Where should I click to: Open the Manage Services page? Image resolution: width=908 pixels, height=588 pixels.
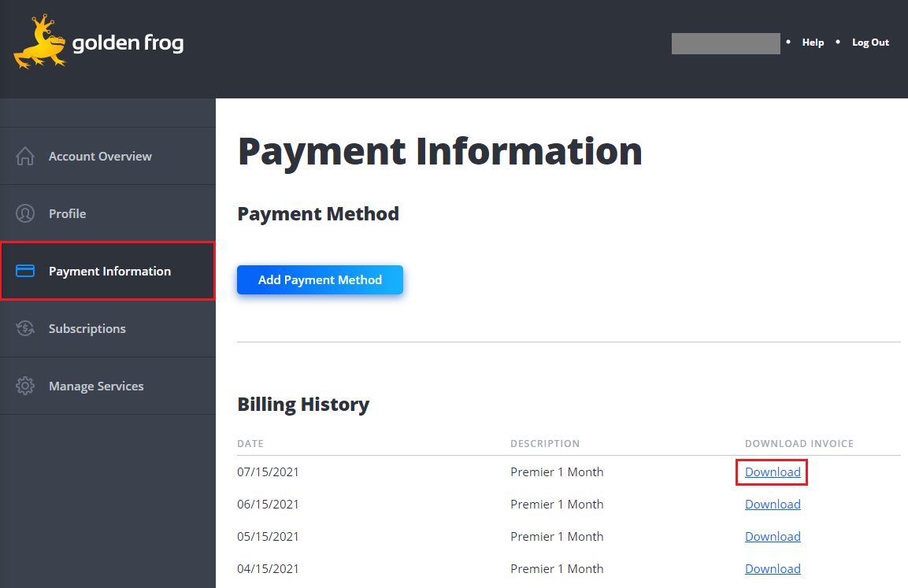pos(96,386)
